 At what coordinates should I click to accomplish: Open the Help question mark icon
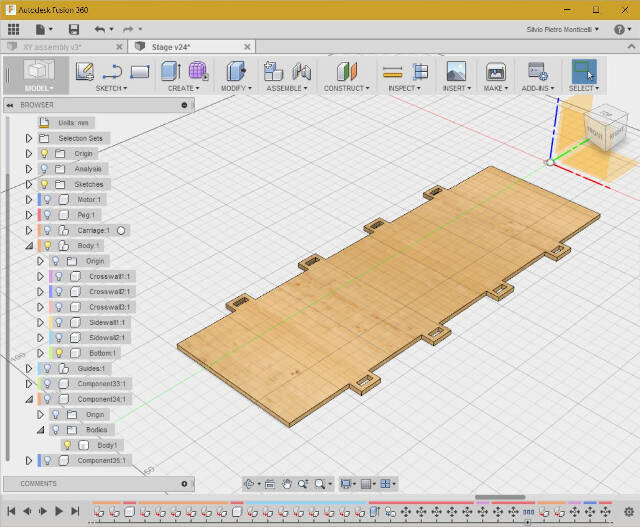click(x=619, y=29)
